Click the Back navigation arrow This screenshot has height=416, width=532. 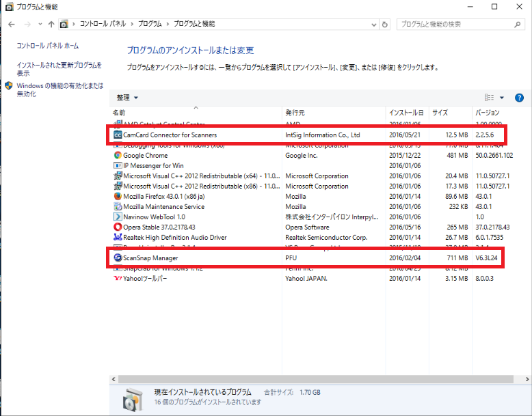(x=12, y=25)
